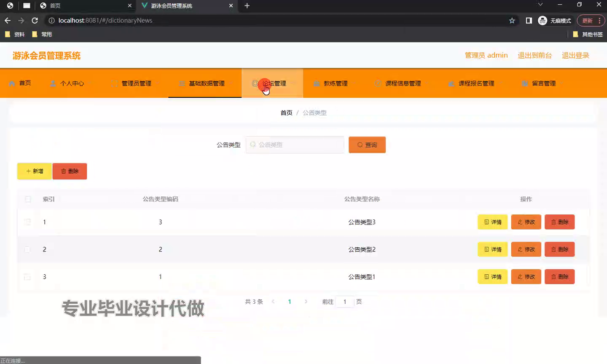Click the 无痕模式 incognito icon

(x=543, y=21)
